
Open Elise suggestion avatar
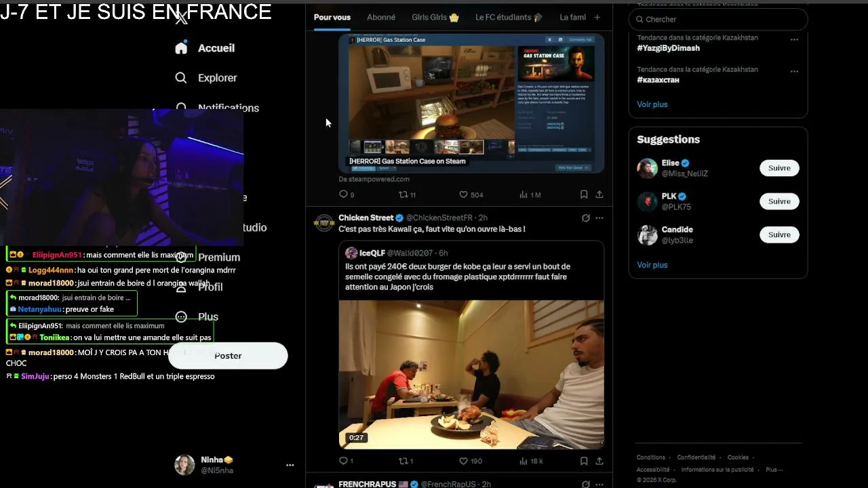[x=648, y=168]
